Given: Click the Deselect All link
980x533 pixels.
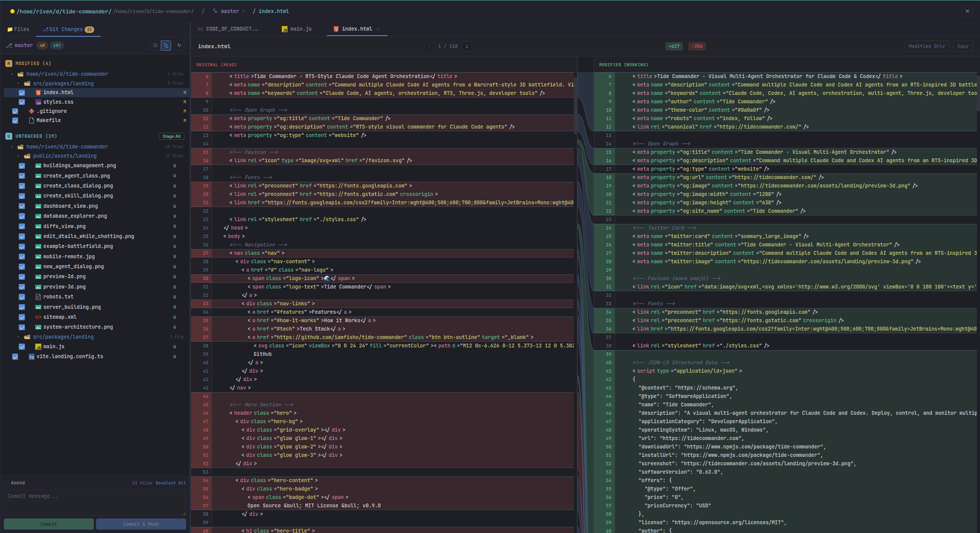Looking at the screenshot, I should (x=171, y=483).
